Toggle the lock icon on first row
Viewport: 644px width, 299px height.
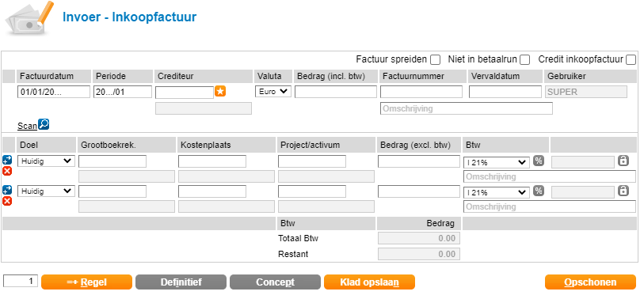(x=623, y=161)
